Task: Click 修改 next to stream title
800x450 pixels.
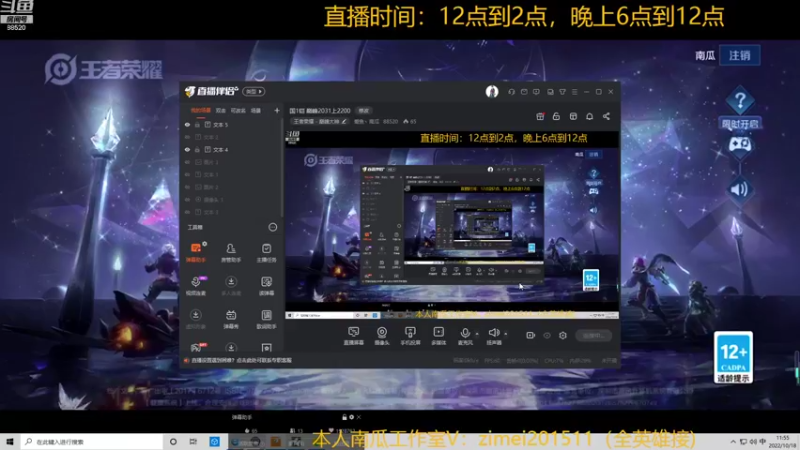Action: click(x=363, y=111)
